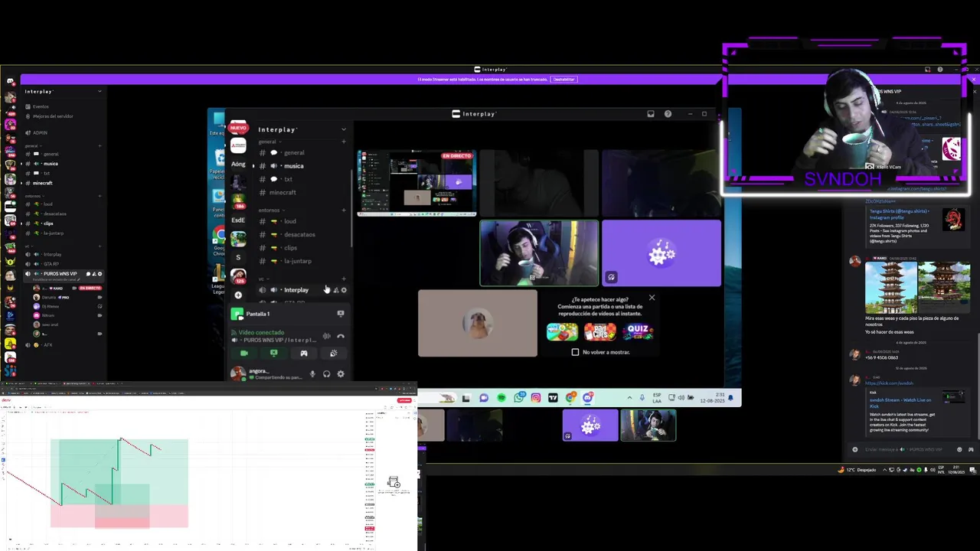Open the soundboard button in voice panel
This screenshot has width=980, height=551.
point(333,354)
